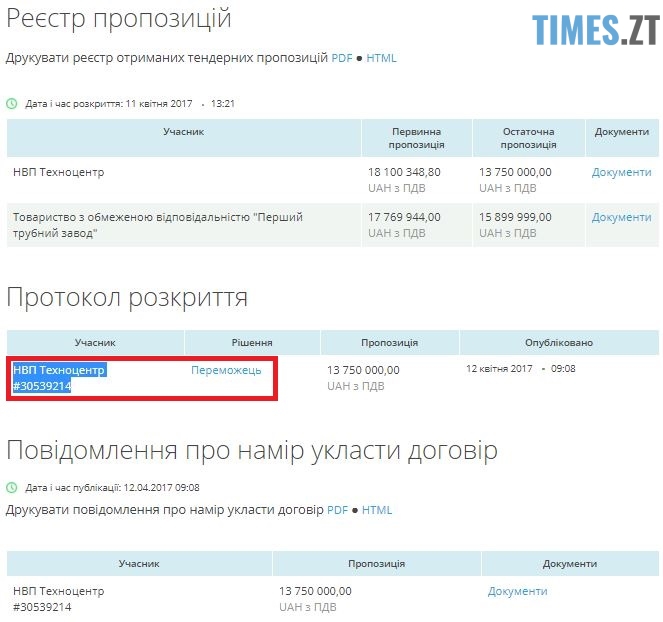Click the clock icon beside the publication date
The height and width of the screenshot is (622, 663).
tap(12, 488)
